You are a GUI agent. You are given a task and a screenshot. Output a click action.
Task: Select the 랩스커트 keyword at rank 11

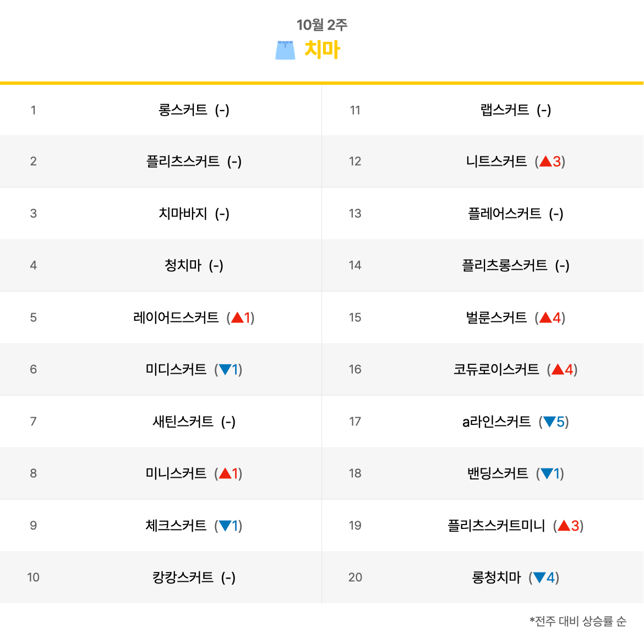tap(505, 110)
